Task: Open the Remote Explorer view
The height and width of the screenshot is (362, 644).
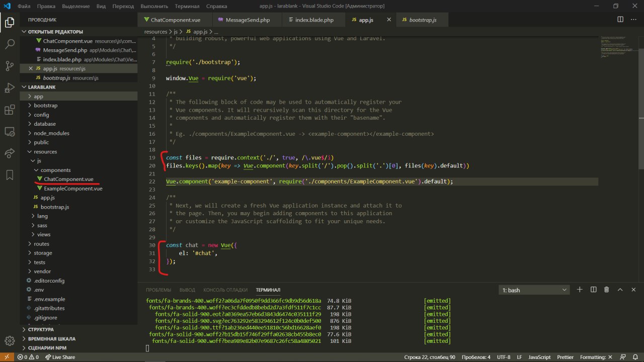Action: click(10, 132)
